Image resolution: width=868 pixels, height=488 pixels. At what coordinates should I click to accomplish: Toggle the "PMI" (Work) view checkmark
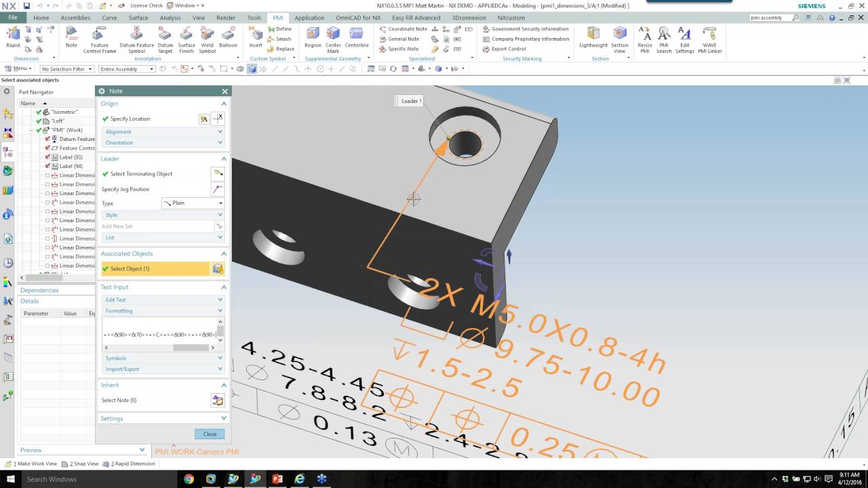[x=39, y=130]
